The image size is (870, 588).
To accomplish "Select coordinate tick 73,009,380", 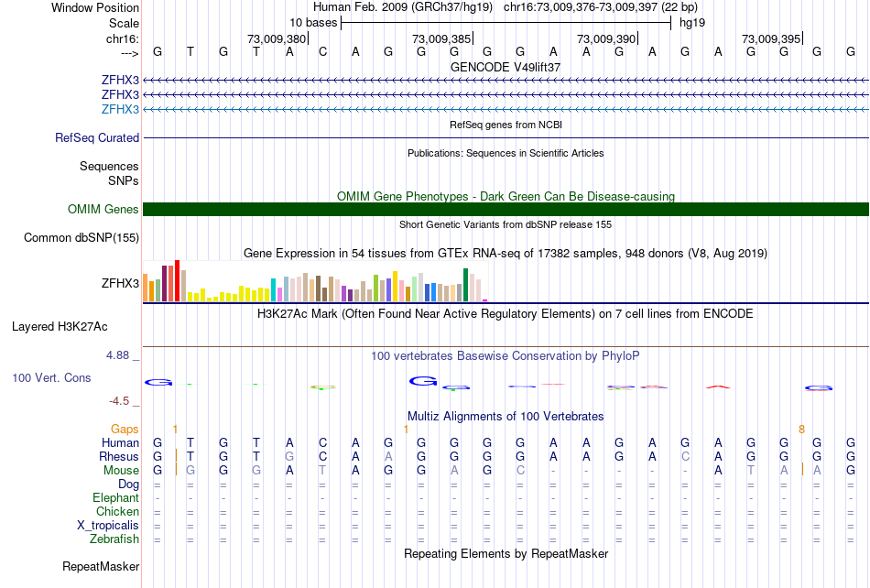I will 277,38.
